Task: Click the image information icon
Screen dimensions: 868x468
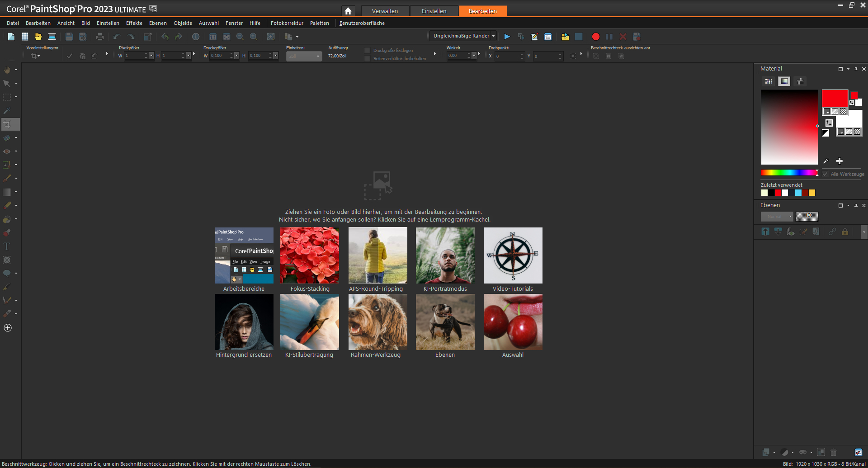Action: [x=196, y=37]
